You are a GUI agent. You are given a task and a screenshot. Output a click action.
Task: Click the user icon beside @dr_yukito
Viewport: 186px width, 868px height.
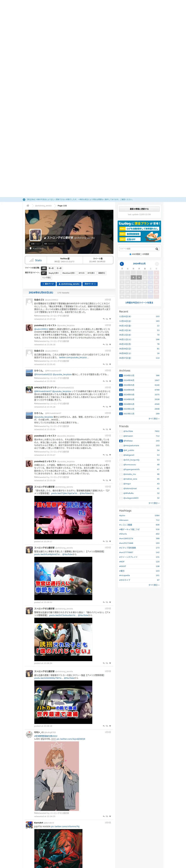tap(121, 450)
